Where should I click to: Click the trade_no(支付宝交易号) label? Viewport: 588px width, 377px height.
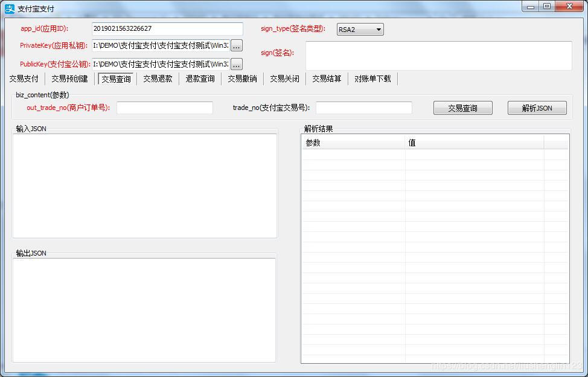point(272,108)
